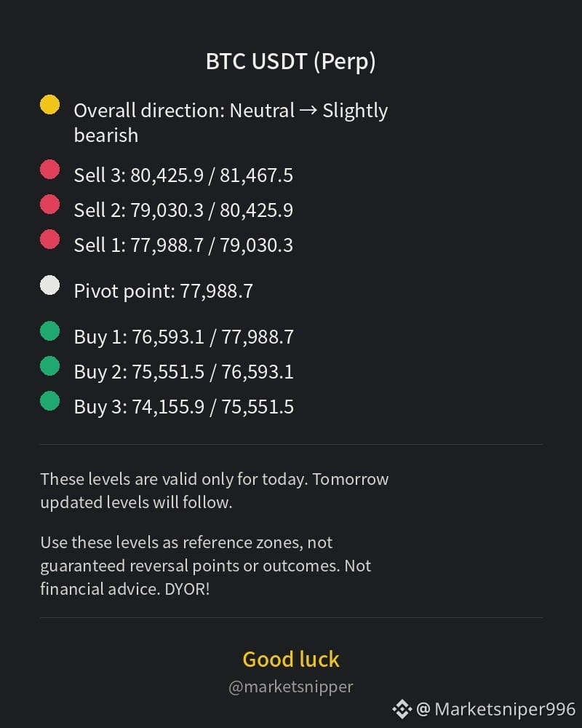Select the BTC USDT (Perp) title
582x728 pixels.
point(291,61)
